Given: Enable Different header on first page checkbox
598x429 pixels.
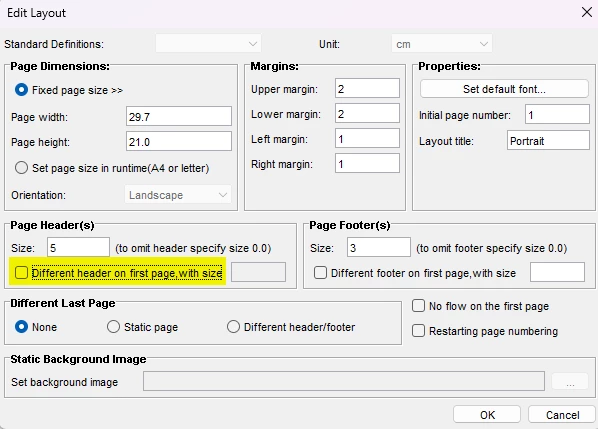Looking at the screenshot, I should pyautogui.click(x=21, y=273).
